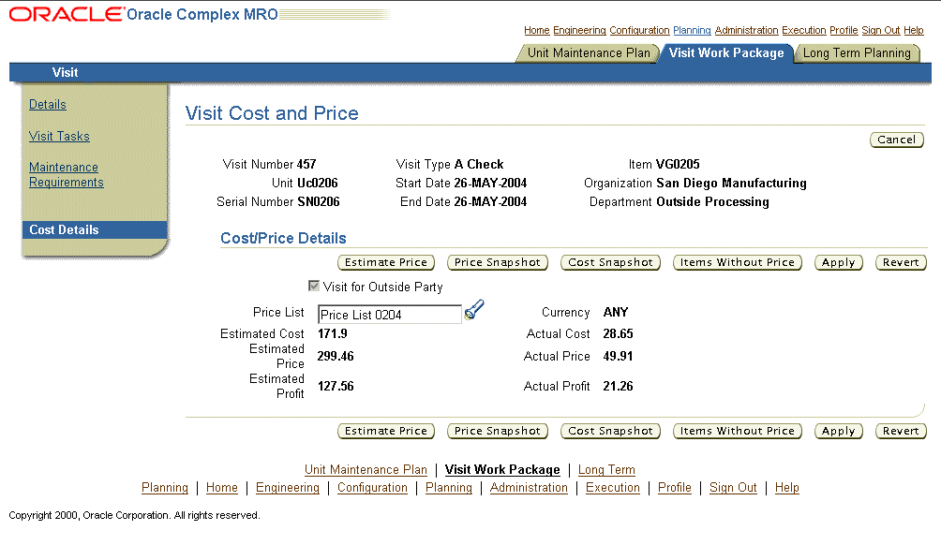Click the Execution footer link
This screenshot has height=560, width=941.
point(613,488)
